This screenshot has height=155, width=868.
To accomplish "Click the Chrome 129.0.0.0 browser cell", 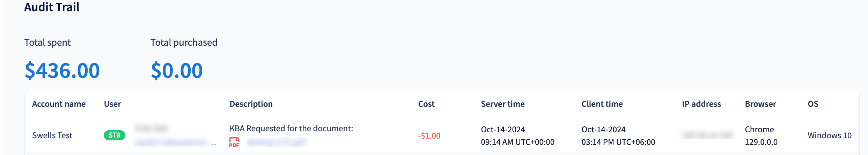I will [761, 135].
